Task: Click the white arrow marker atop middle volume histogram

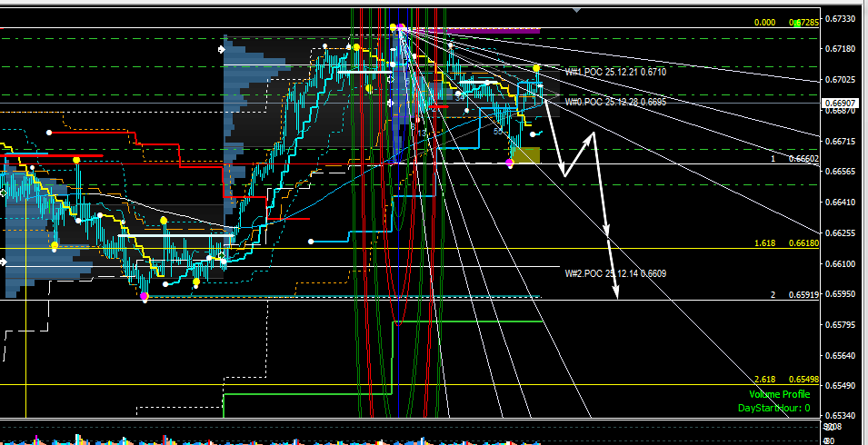Action: 222,50
